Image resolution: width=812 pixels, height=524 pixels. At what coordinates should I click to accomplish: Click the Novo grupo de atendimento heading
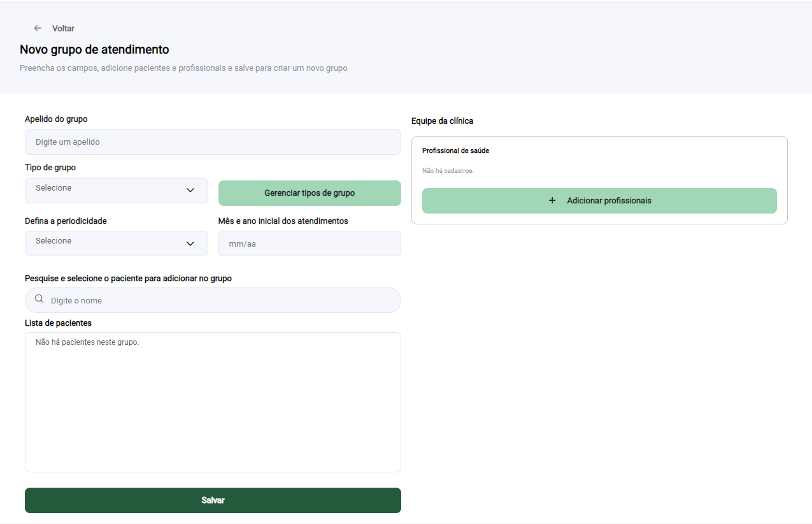click(94, 49)
